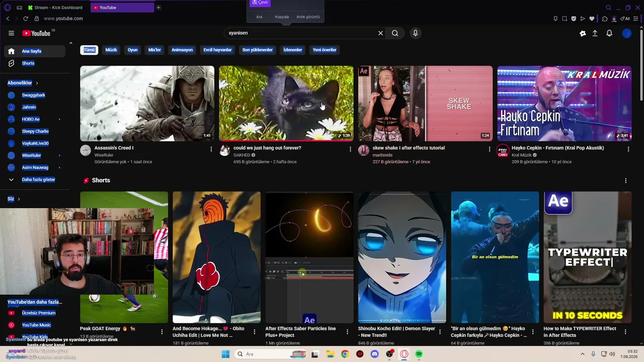Viewport: 644px width, 362px height.
Task: Open options for Obito Uchiha Edit short
Action: coord(255,332)
